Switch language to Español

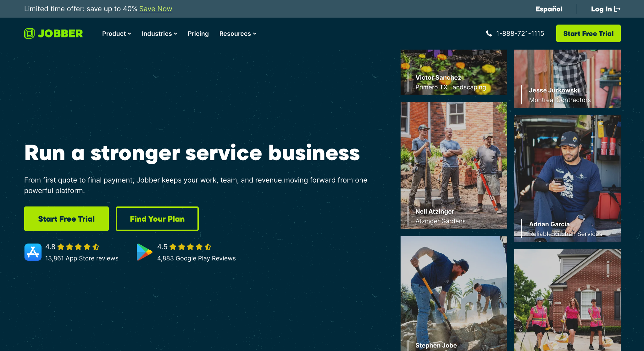(549, 9)
